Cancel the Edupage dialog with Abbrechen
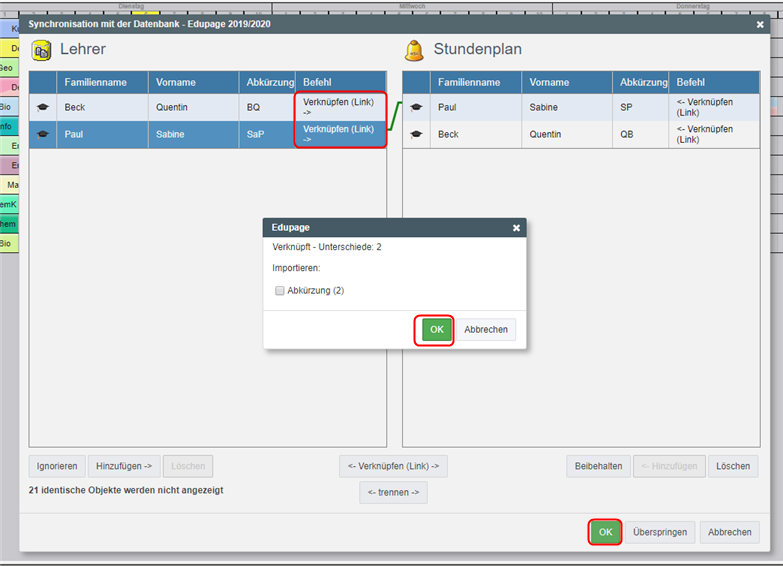783x566 pixels. click(x=486, y=330)
